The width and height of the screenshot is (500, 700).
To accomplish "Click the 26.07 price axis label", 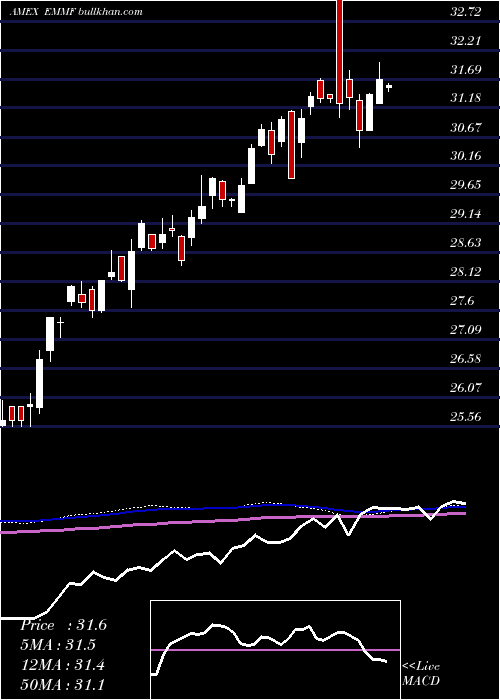I will (x=466, y=388).
